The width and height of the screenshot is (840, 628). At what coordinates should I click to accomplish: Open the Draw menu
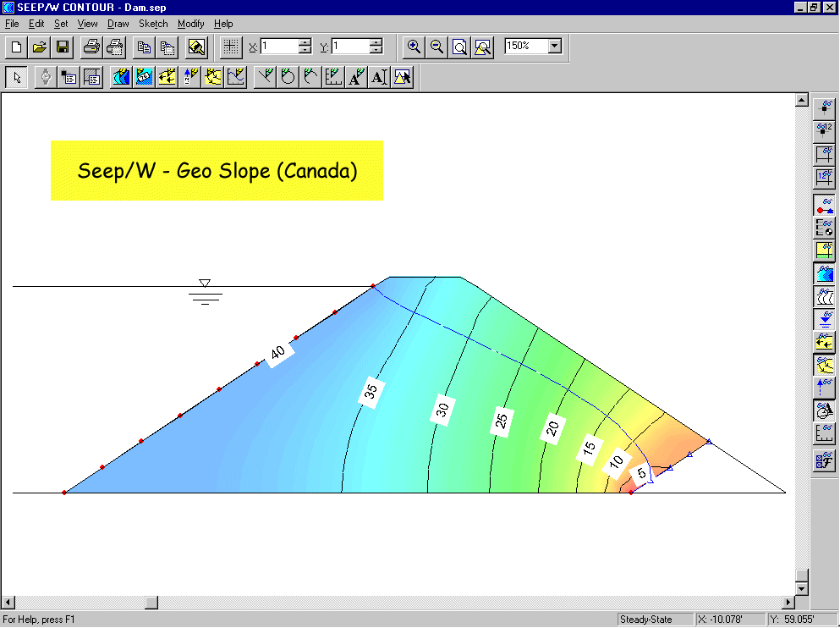coord(118,24)
